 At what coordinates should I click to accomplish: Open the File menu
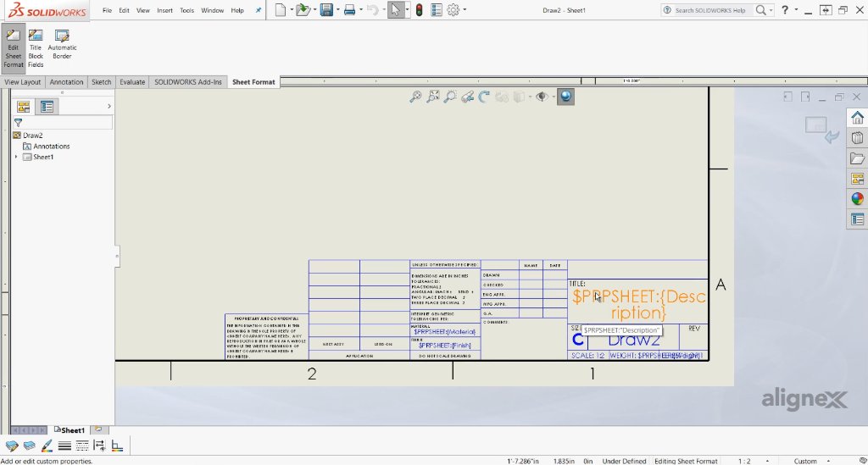tap(107, 10)
